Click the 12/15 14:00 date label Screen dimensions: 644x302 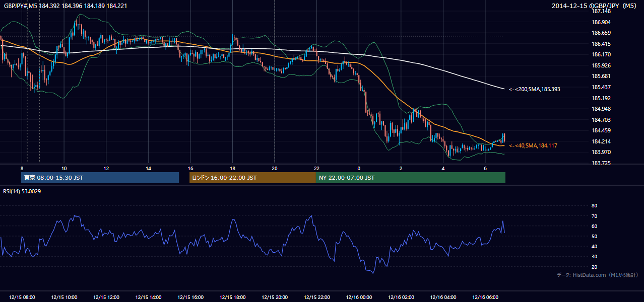point(148,297)
